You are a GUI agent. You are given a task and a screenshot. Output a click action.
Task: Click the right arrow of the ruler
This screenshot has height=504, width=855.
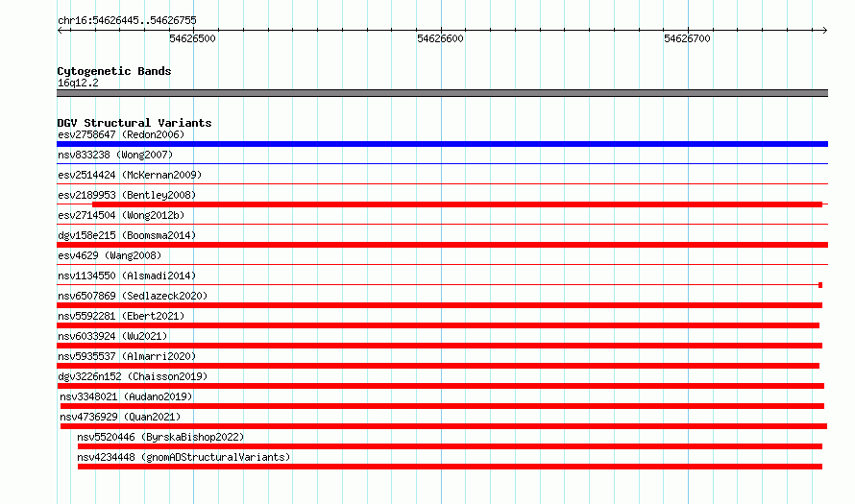pyautogui.click(x=824, y=31)
